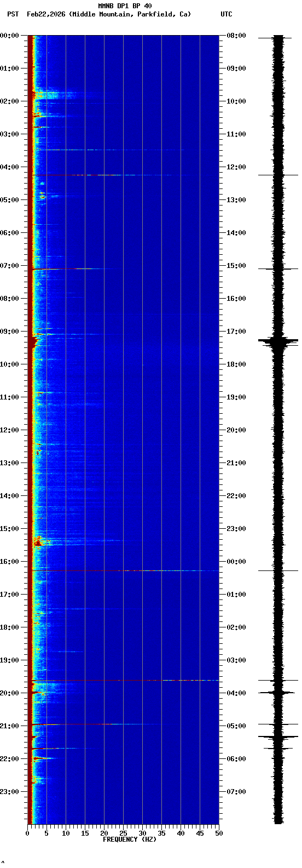Click the UTC timezone label
This screenshot has width=302, height=868.
[x=226, y=14]
